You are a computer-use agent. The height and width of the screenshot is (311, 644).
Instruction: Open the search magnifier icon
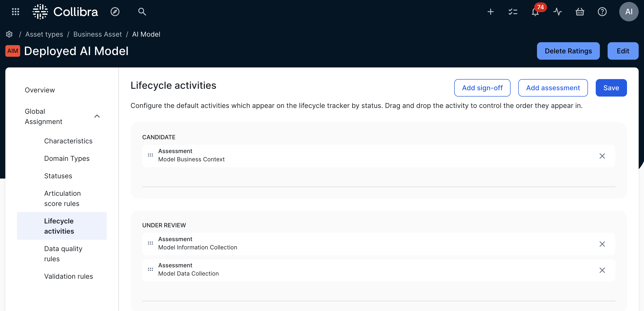coord(142,11)
